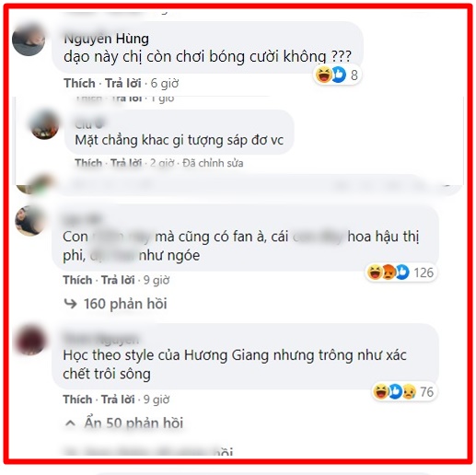Click the like reaction icon beside 76
Image resolution: width=476 pixels, height=475 pixels.
click(x=395, y=391)
